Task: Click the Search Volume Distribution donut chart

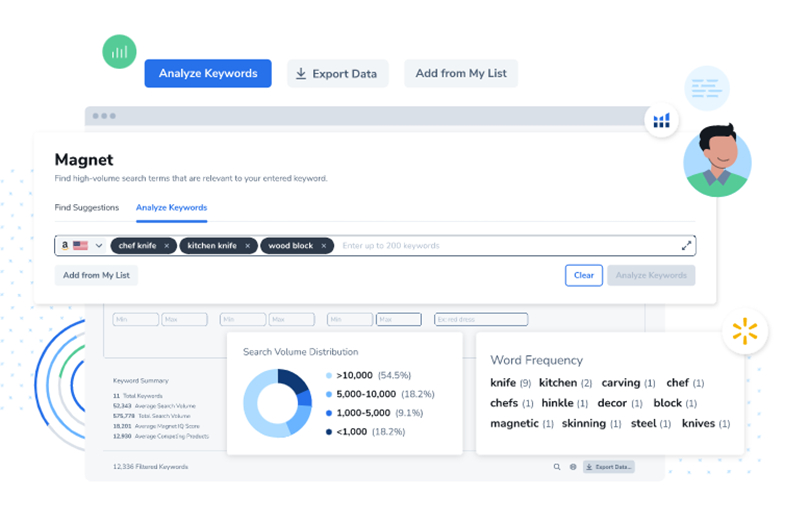Action: 278,403
